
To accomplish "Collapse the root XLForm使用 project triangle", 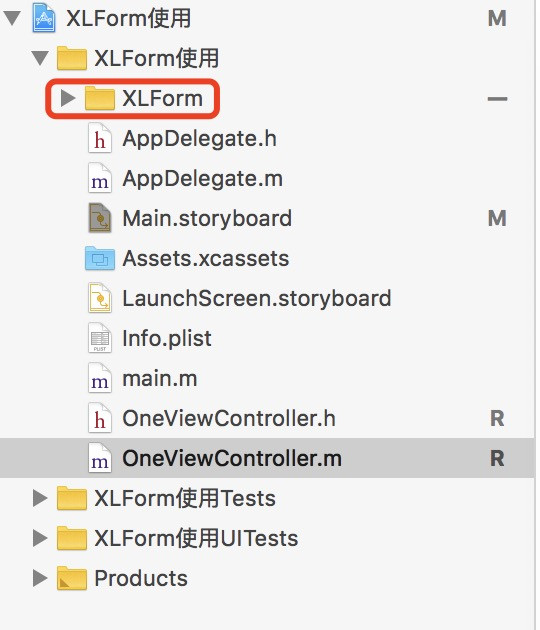I will (x=12, y=18).
